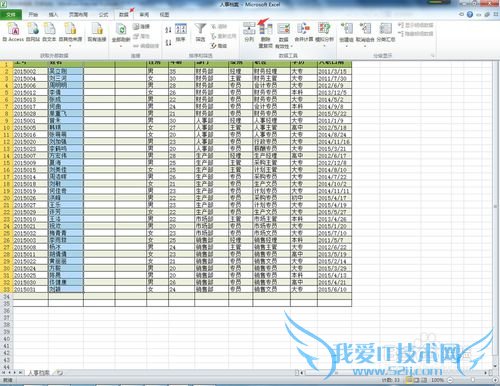Click the Refresh All (全部刷新) icon
500x386 pixels.
121,30
